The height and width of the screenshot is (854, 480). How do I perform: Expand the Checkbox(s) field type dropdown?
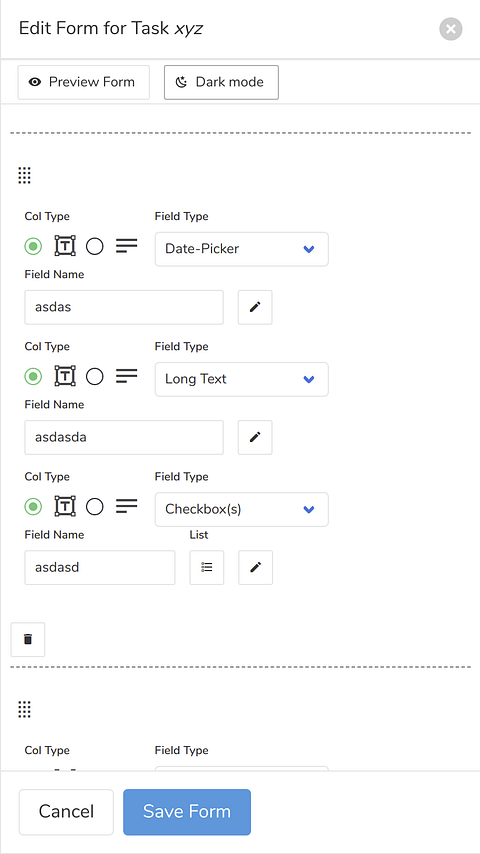[241, 510]
